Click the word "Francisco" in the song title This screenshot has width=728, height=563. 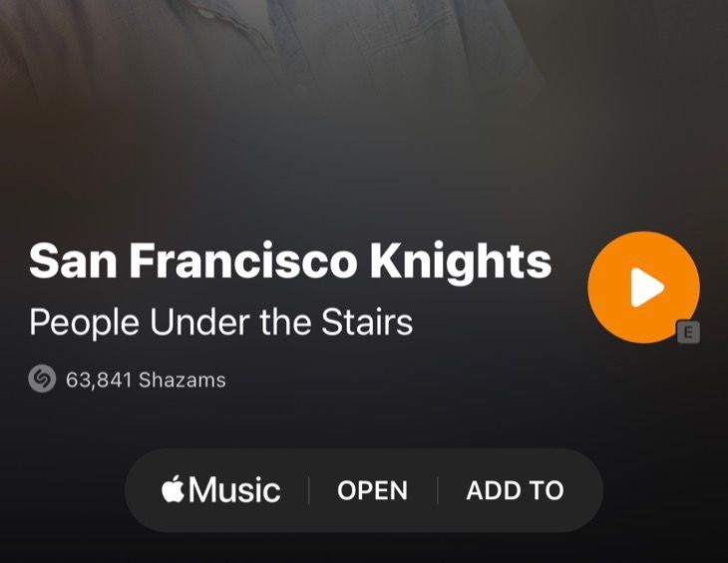click(x=242, y=260)
